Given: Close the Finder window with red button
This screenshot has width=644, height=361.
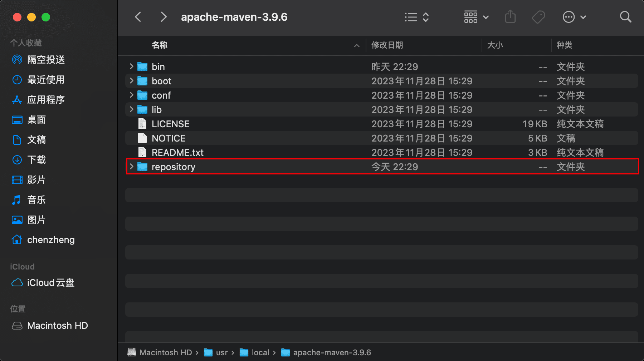Looking at the screenshot, I should click(17, 17).
